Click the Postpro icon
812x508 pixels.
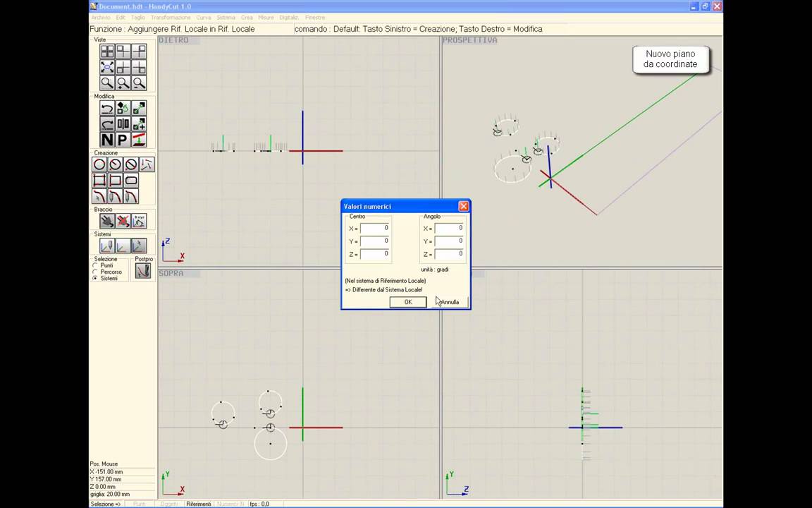(x=143, y=271)
